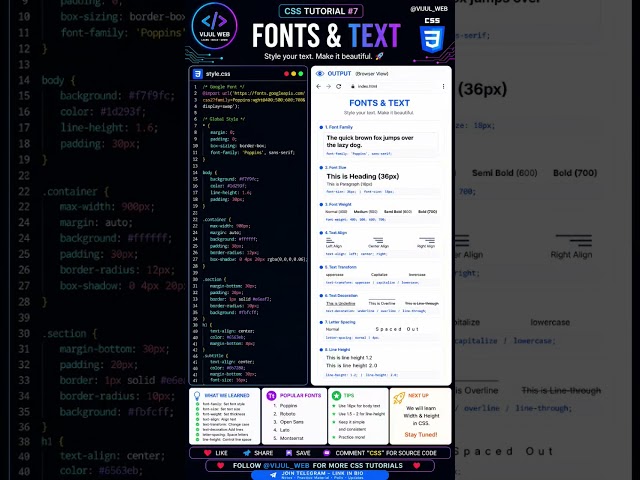Click 'Open Sans' in the Popular Fonts list

[292, 422]
